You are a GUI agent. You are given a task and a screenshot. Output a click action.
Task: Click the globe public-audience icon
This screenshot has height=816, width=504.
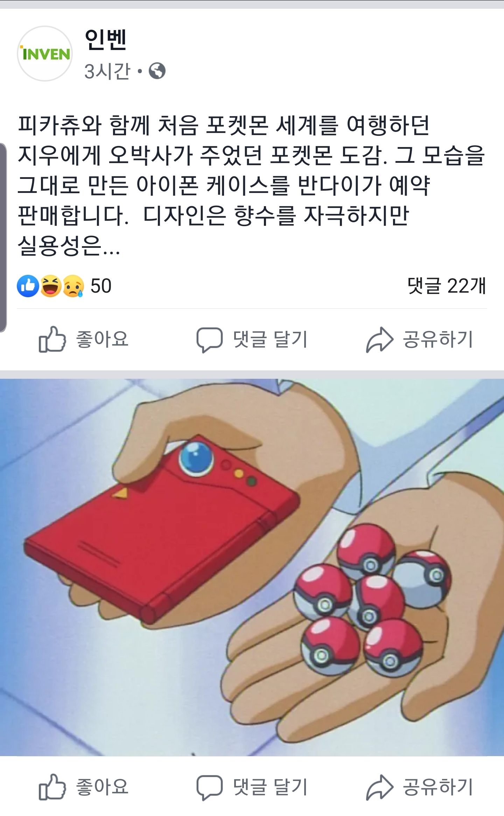(x=157, y=71)
